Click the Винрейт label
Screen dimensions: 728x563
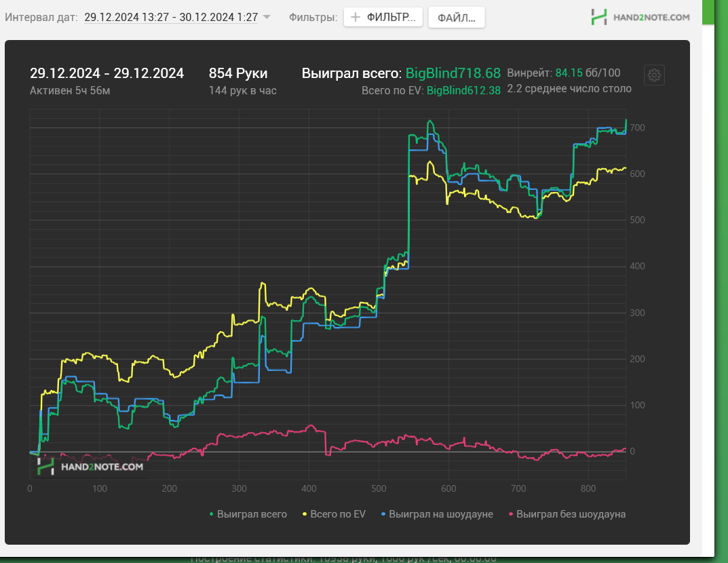[530, 73]
